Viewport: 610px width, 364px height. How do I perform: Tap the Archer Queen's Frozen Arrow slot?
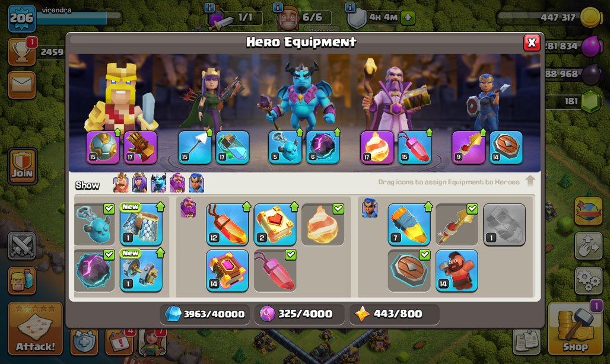point(195,147)
